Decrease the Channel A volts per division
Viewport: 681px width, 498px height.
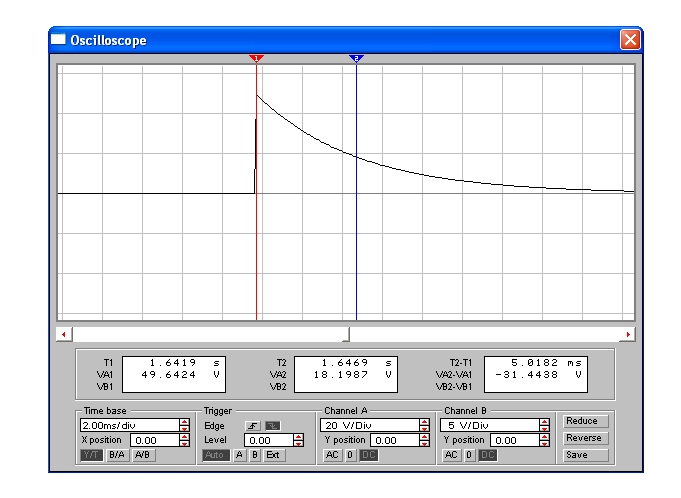pyautogui.click(x=424, y=428)
